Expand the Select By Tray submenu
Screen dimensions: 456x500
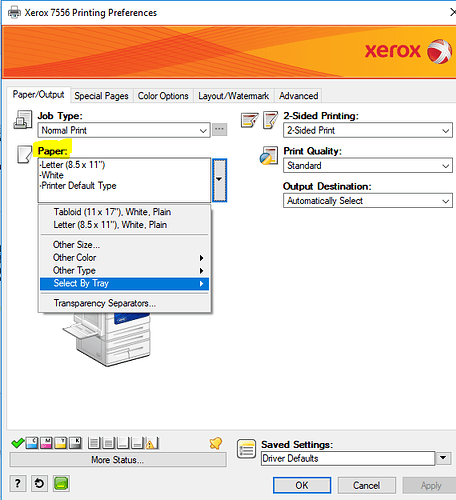point(124,283)
